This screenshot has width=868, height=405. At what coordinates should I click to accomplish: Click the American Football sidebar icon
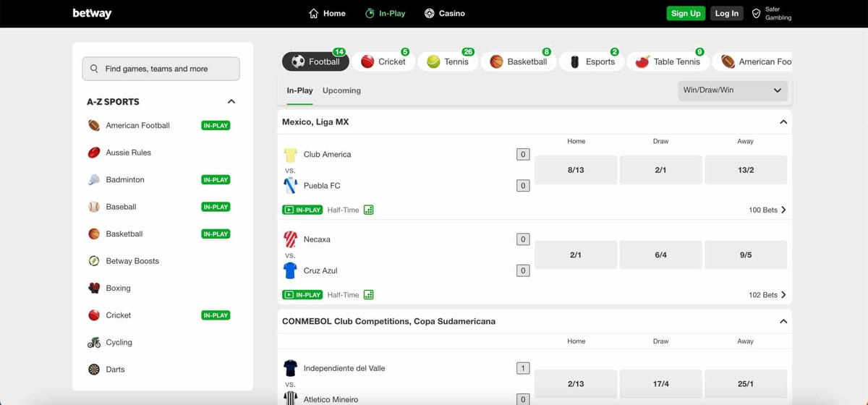point(94,125)
